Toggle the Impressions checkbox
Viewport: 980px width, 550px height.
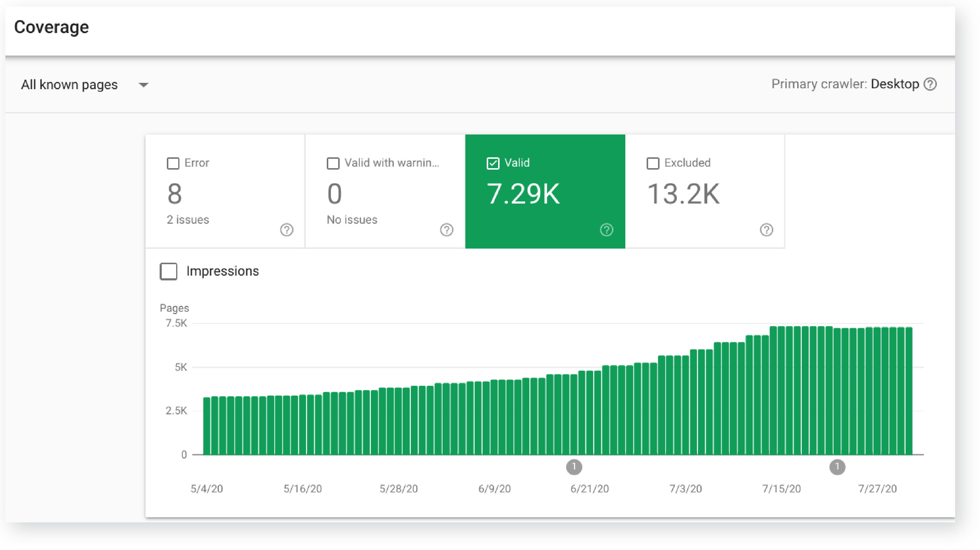[169, 271]
